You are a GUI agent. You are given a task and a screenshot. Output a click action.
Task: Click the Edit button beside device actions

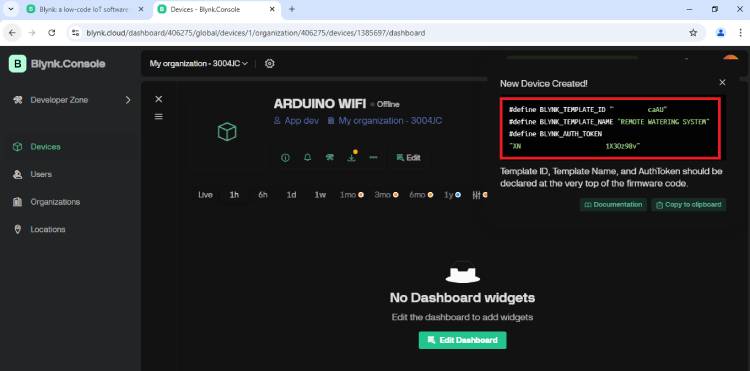pyautogui.click(x=408, y=157)
